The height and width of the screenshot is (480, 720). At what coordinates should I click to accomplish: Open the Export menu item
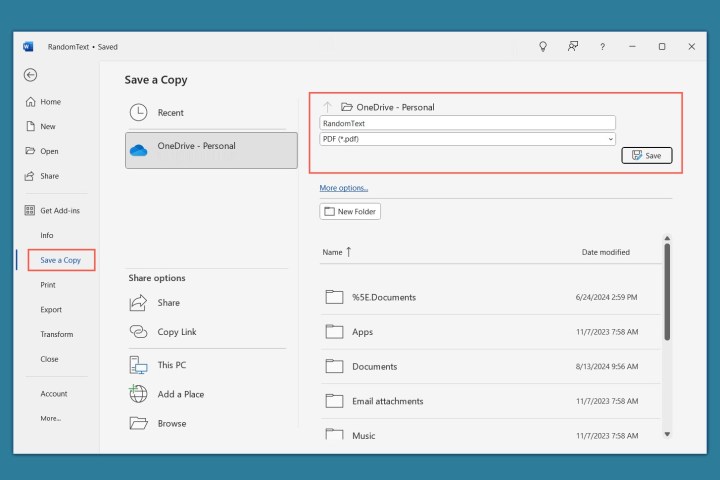[51, 310]
